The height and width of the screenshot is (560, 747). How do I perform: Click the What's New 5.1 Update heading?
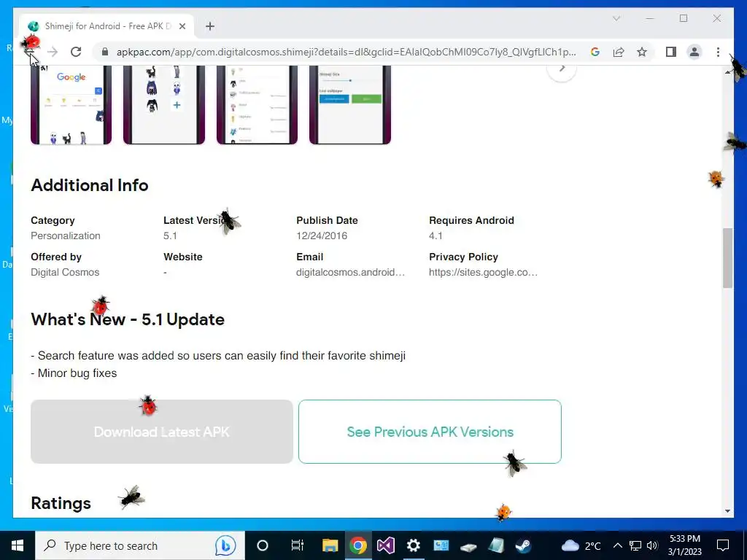coord(128,319)
